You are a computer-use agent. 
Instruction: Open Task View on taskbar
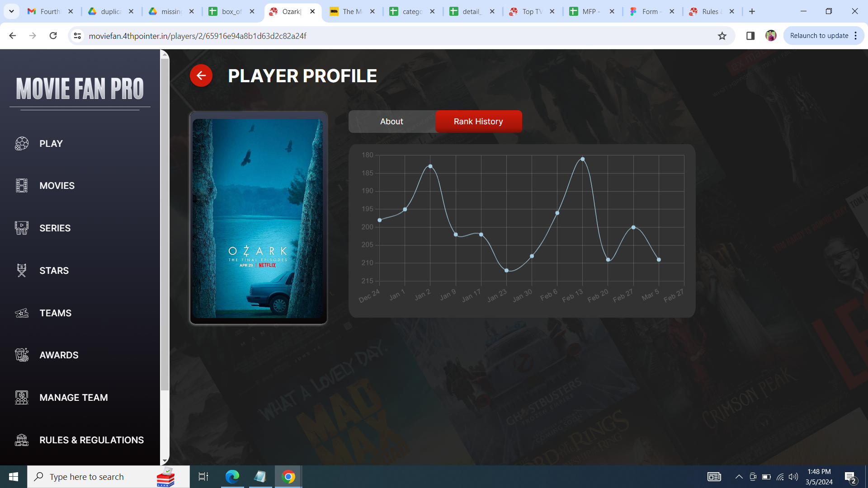(203, 477)
